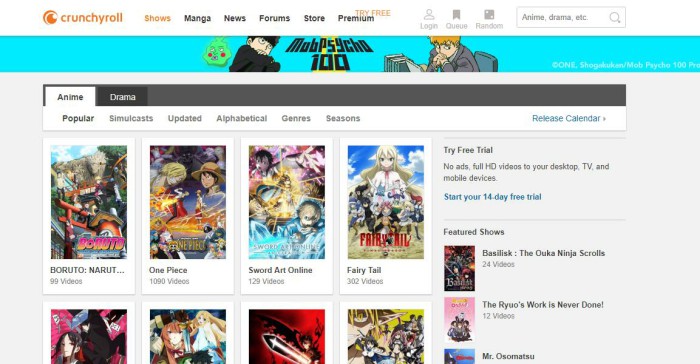
Task: Open the Basilisk featured thumbnail
Action: (459, 268)
